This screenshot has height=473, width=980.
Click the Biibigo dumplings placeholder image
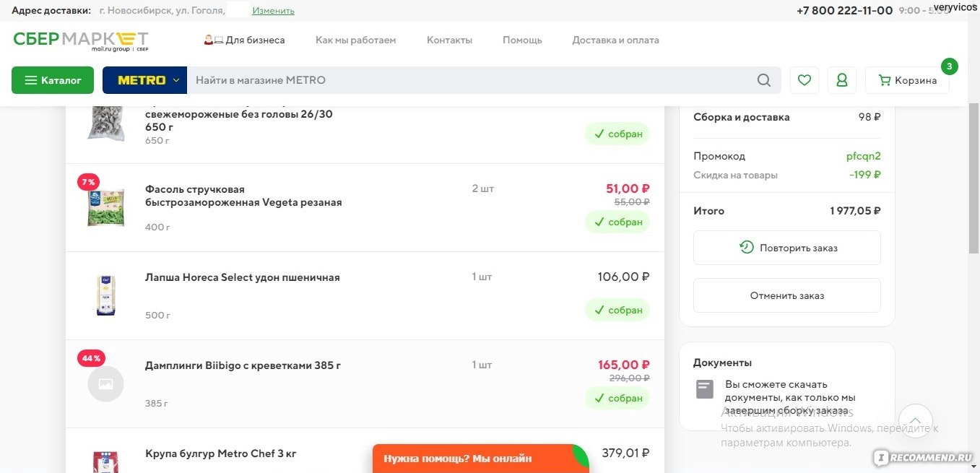pos(105,383)
